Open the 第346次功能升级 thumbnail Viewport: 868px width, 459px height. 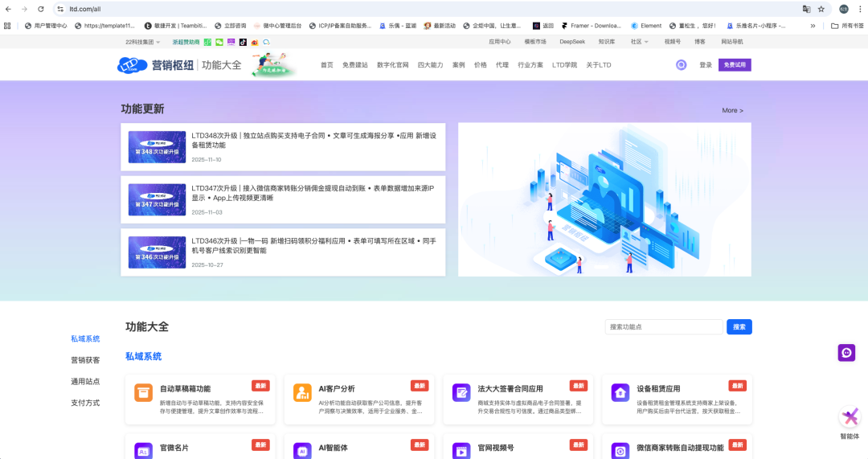[x=158, y=252]
